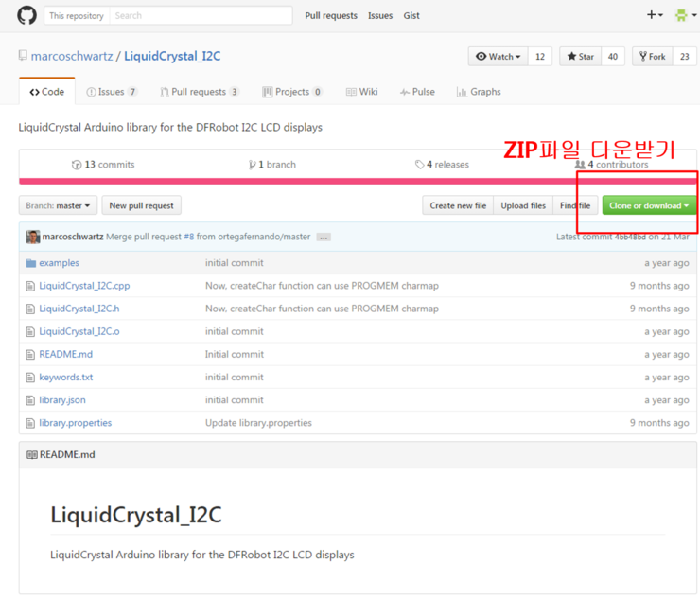Screen dimensions: 700x600
Task: Click marcoschwartz commit author avatar
Action: (33, 237)
